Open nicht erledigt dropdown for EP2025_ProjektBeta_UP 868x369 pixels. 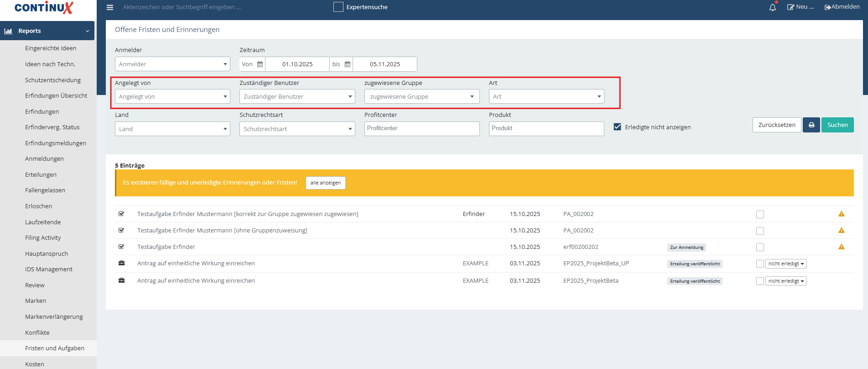[785, 264]
